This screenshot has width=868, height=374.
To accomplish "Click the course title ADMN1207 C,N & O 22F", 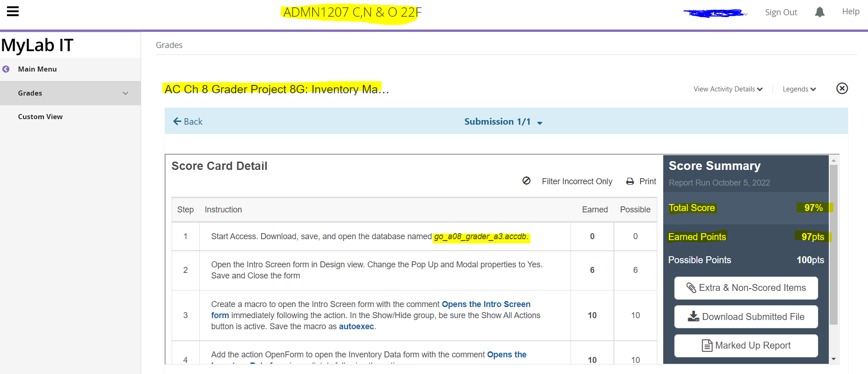I will pos(352,12).
